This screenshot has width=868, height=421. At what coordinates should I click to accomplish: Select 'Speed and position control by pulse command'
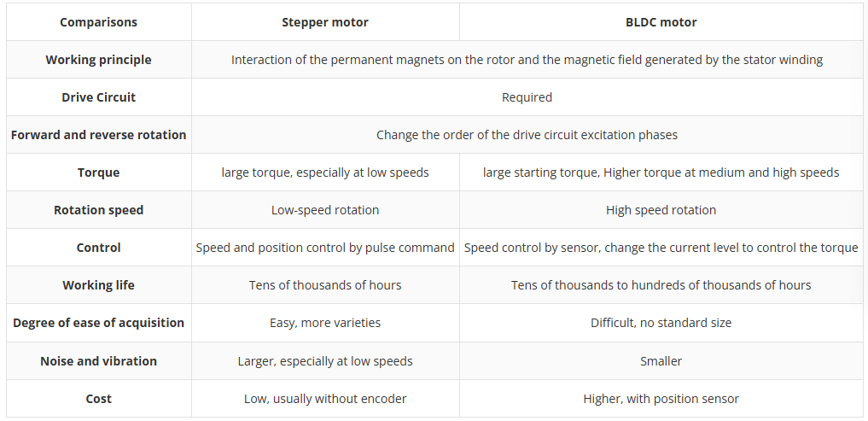[325, 248]
